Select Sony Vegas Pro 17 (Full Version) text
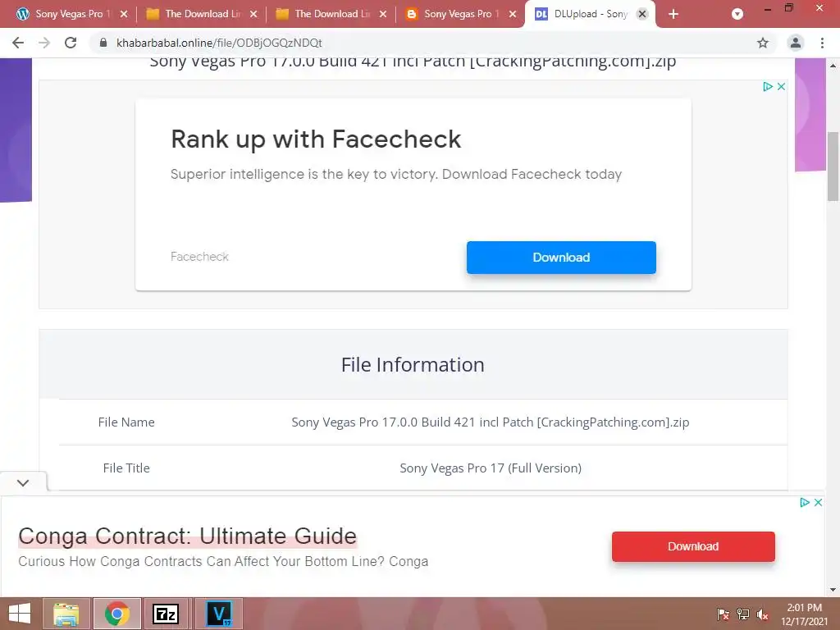This screenshot has height=630, width=840. (x=491, y=468)
